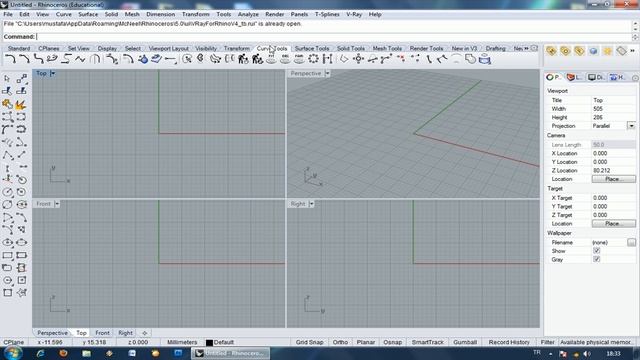The image size is (640, 360).
Task: Click the Chamfer curves icon in Curve Tools
Action: (24, 60)
